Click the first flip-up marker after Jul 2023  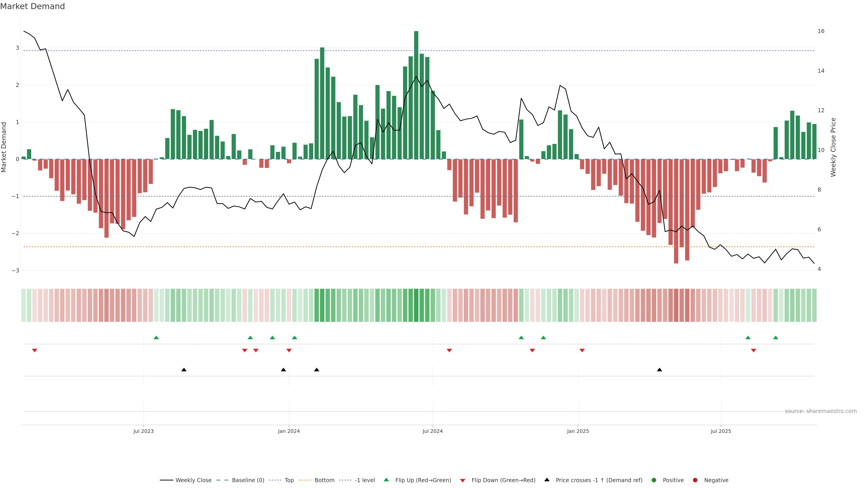click(156, 338)
